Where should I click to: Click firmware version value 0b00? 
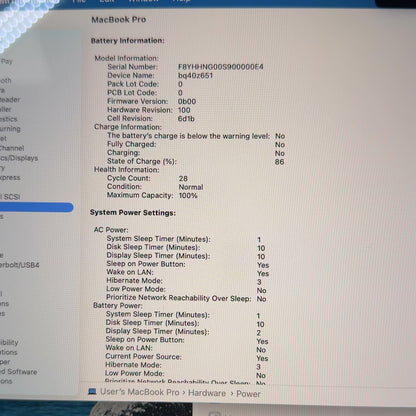tap(187, 101)
